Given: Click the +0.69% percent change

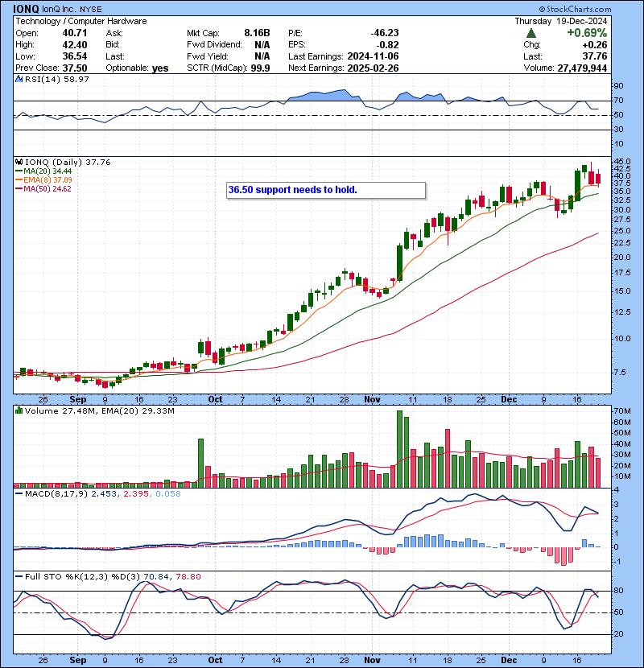Looking at the screenshot, I should coord(587,33).
